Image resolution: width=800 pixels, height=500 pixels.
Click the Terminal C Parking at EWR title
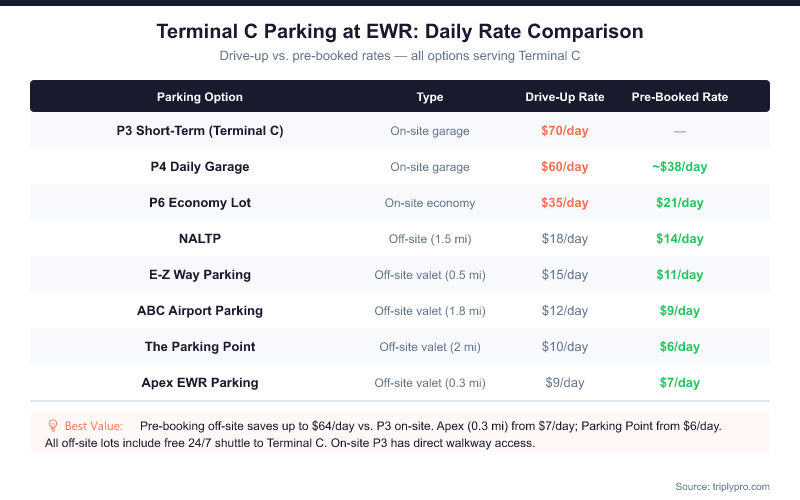tap(400, 32)
